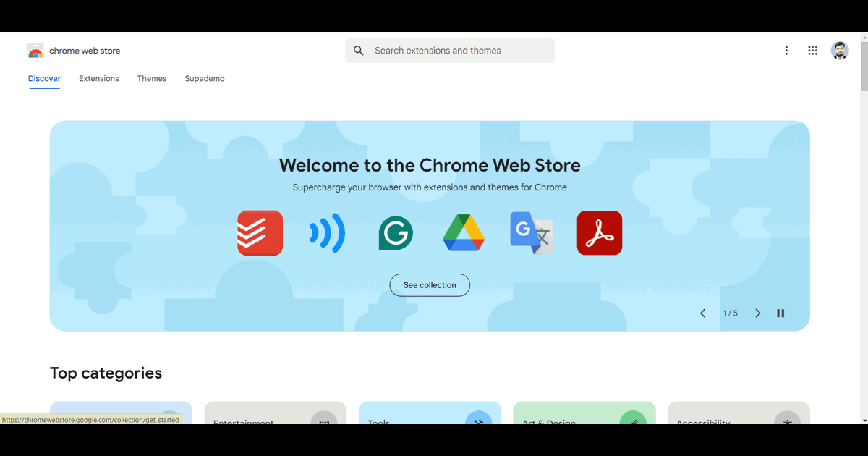Click the blue sound-waves extension icon
The width and height of the screenshot is (868, 456).
coord(328,233)
